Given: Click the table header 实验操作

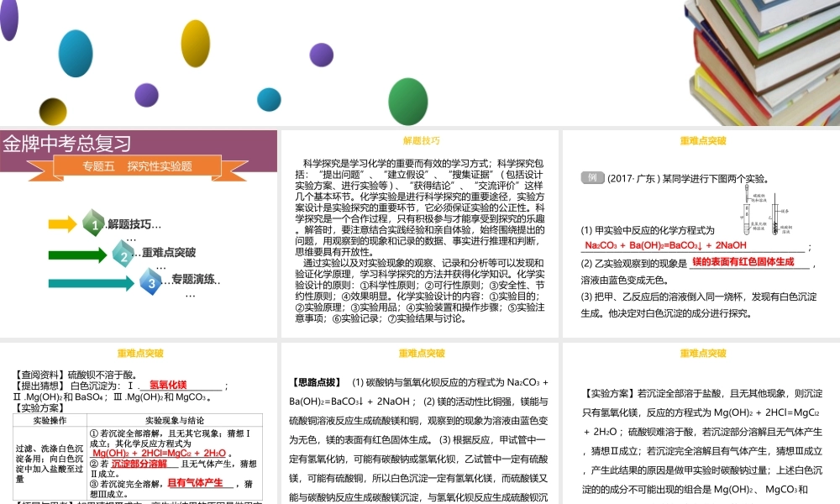Looking at the screenshot, I should (x=50, y=421).
